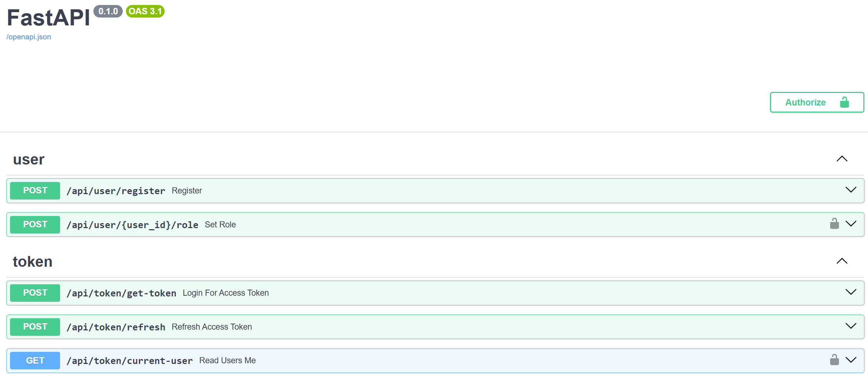
Task: Click the Set Role summary text
Action: point(220,225)
